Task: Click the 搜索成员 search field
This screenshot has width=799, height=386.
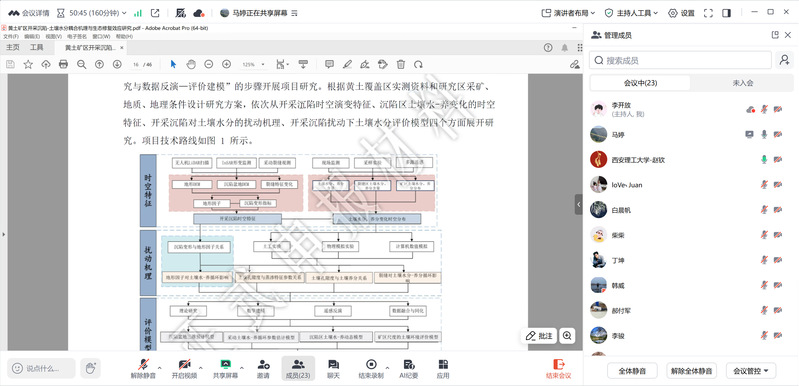Action: click(680, 60)
